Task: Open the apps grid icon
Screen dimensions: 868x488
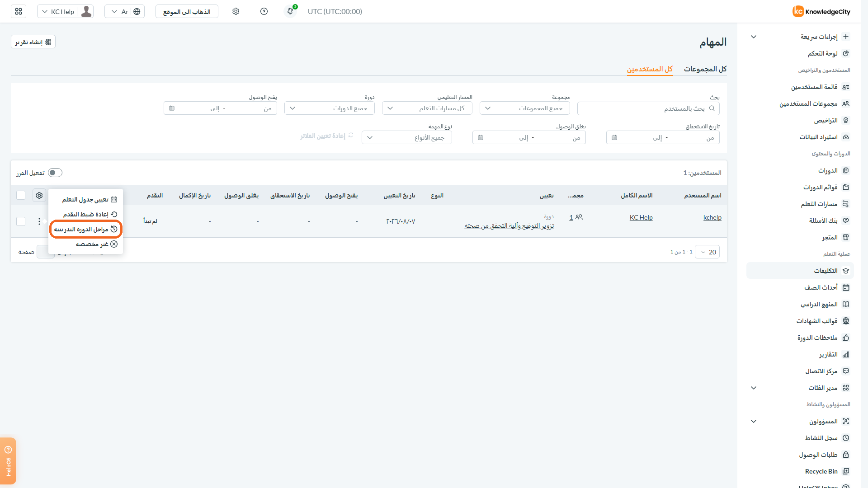Action: pyautogui.click(x=19, y=11)
